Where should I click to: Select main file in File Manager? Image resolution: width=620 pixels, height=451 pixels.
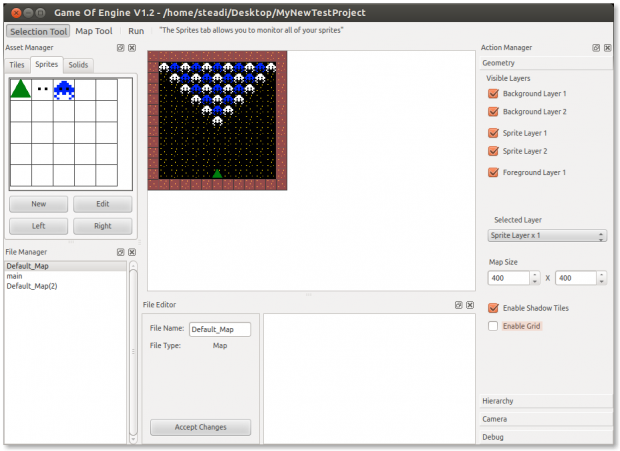click(x=66, y=276)
